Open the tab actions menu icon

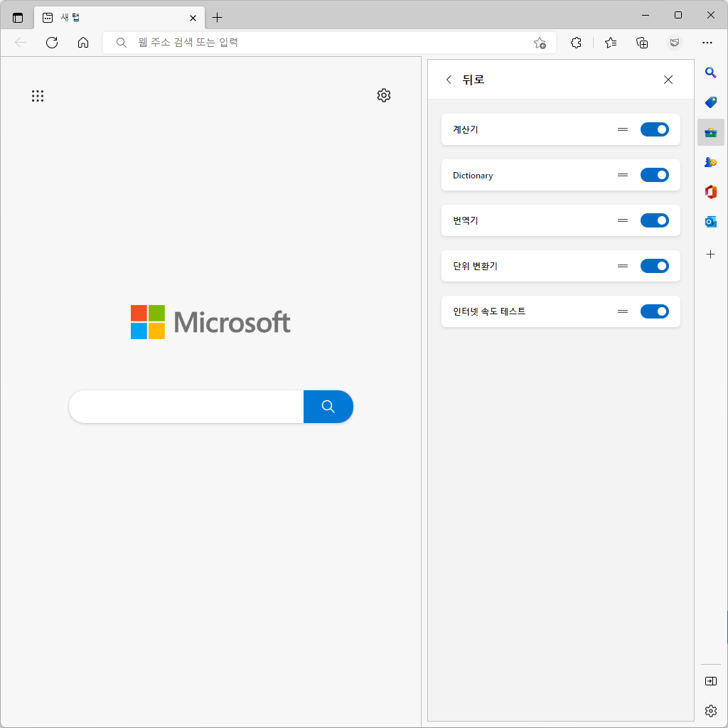tap(18, 18)
